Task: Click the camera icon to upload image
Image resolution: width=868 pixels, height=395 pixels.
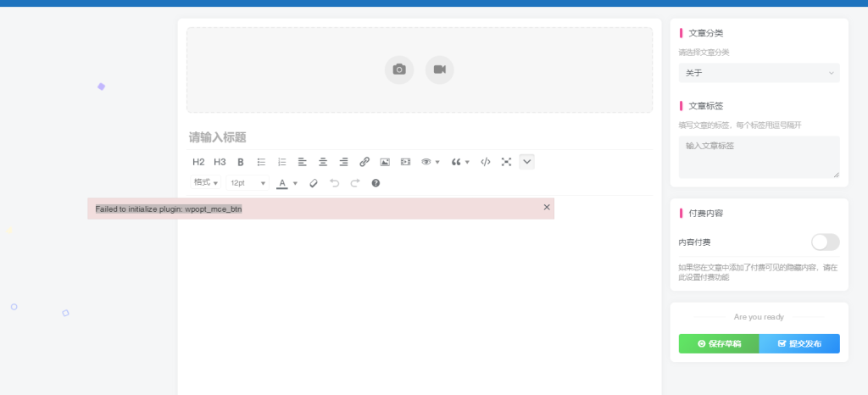Action: click(399, 70)
